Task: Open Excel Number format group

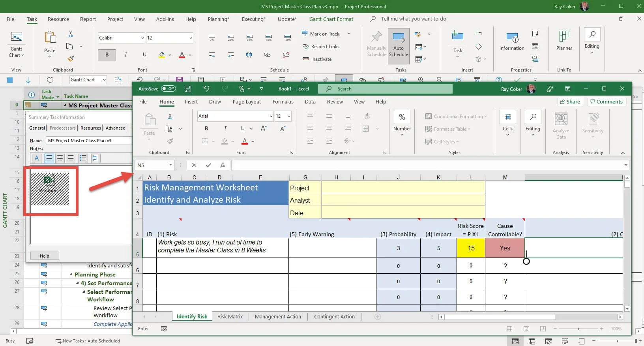Action: pos(402,123)
